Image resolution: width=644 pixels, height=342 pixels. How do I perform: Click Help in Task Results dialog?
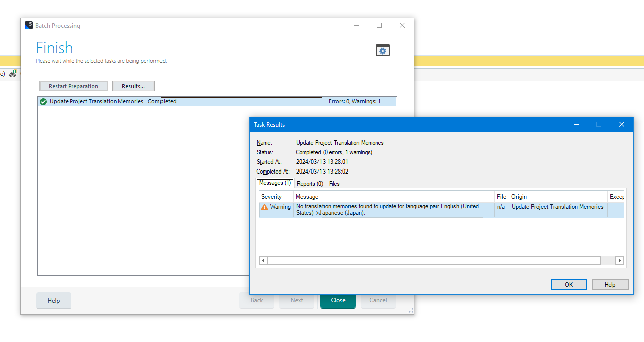[610, 284]
